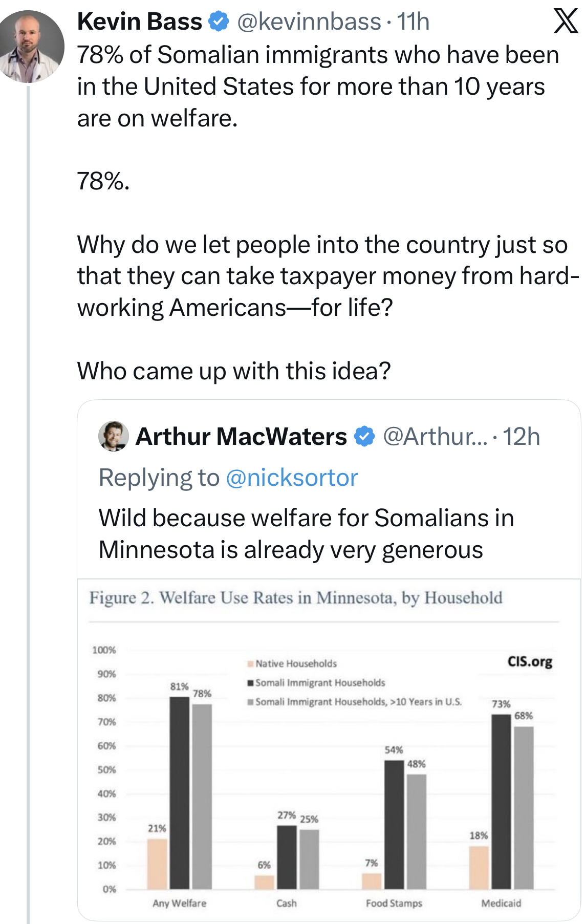Click the 81% Any Welfare bar
Image resolution: width=585 pixels, height=924 pixels.
pyautogui.click(x=180, y=792)
